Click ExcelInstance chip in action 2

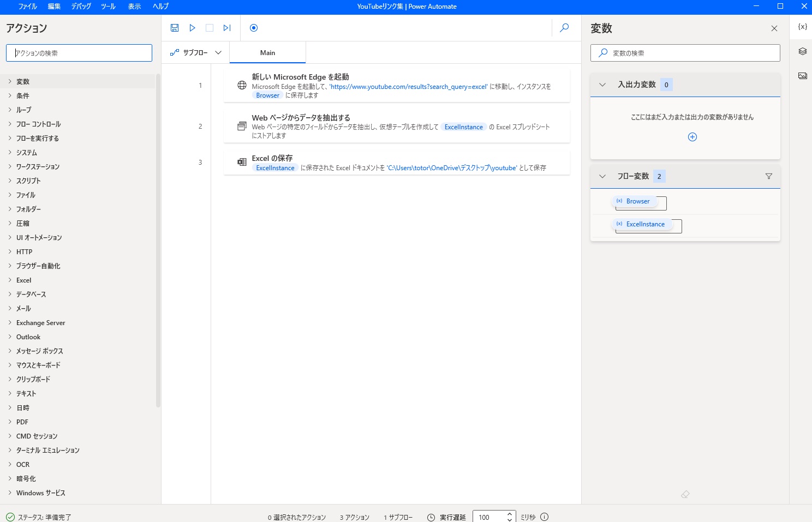point(463,127)
